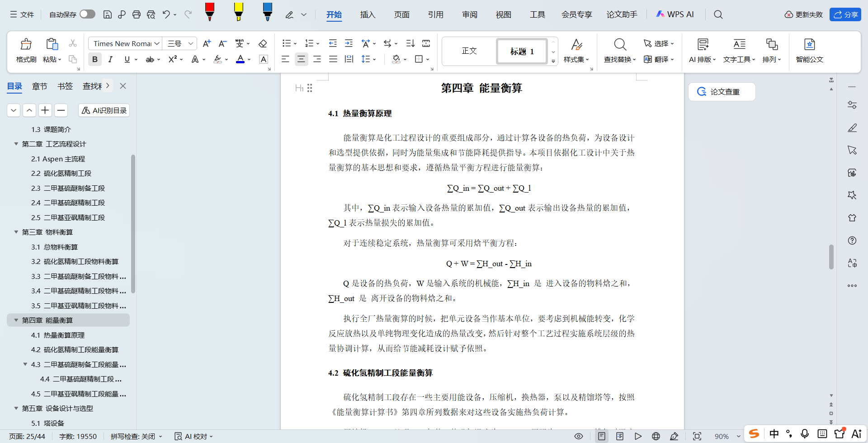Click the Undo arrow icon
Image resolution: width=868 pixels, height=443 pixels.
point(166,14)
